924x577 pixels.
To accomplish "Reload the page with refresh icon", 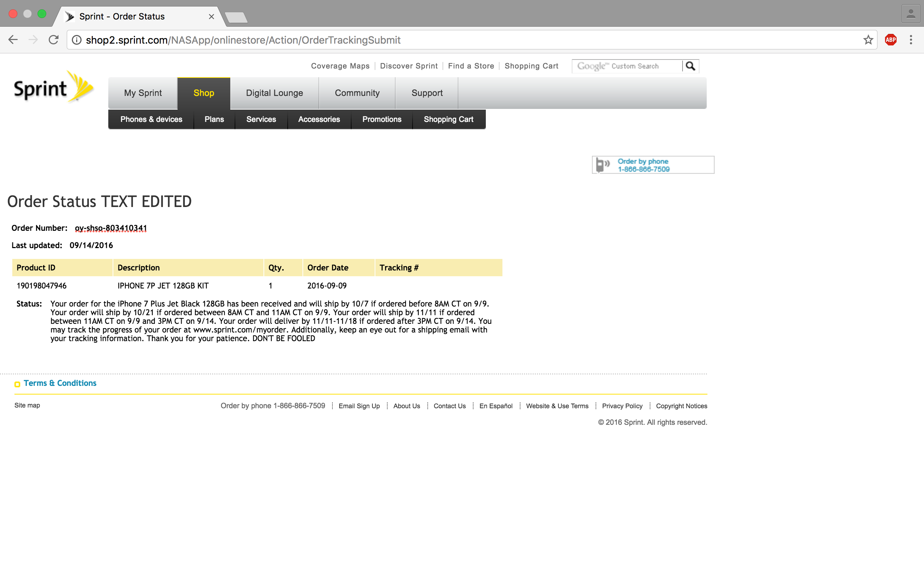I will tap(53, 40).
